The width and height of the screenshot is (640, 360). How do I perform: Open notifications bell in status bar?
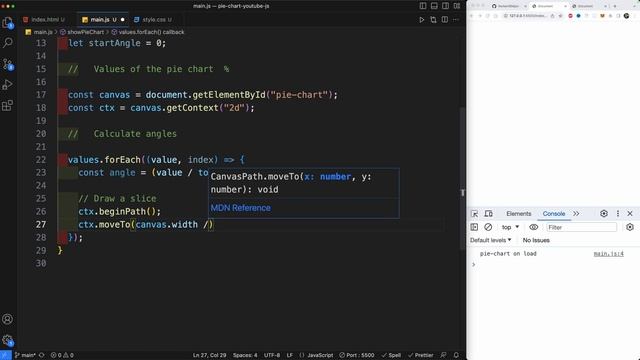[x=456, y=355]
